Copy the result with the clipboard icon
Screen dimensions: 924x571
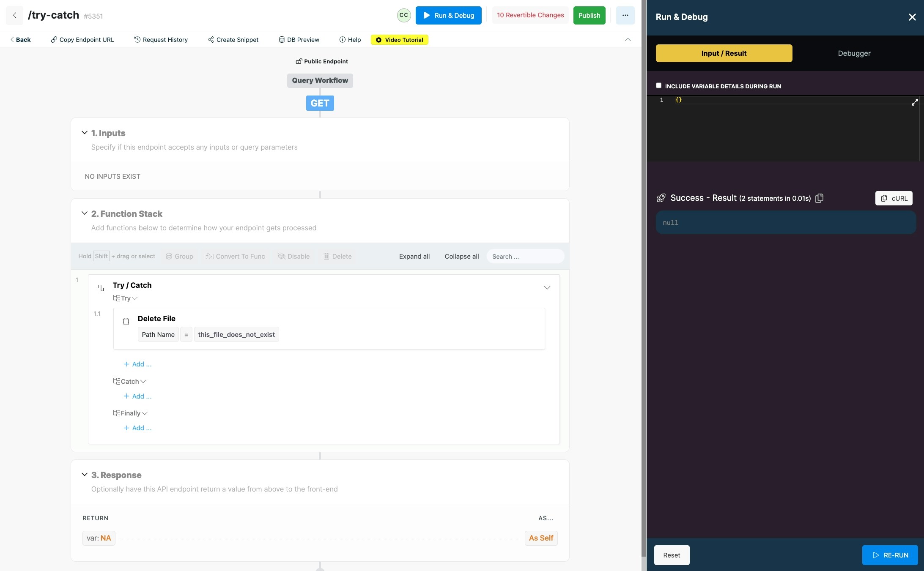[x=819, y=198]
